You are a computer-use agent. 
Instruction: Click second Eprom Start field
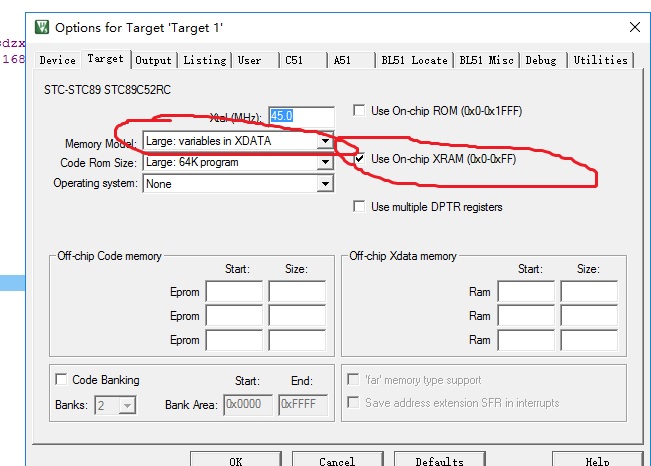coord(234,316)
